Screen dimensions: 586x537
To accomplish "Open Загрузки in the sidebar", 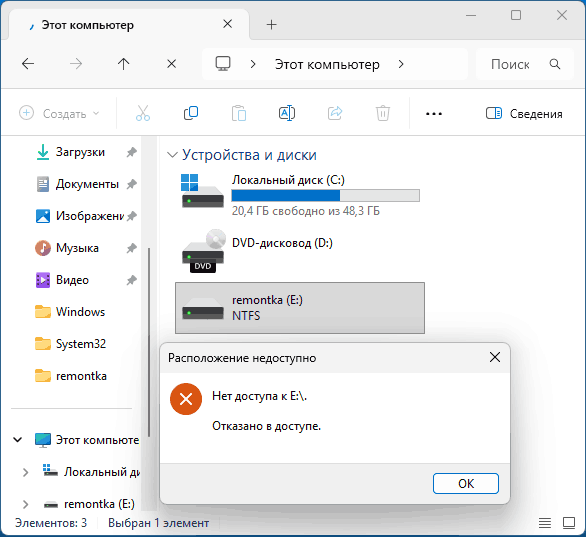I will (80, 152).
